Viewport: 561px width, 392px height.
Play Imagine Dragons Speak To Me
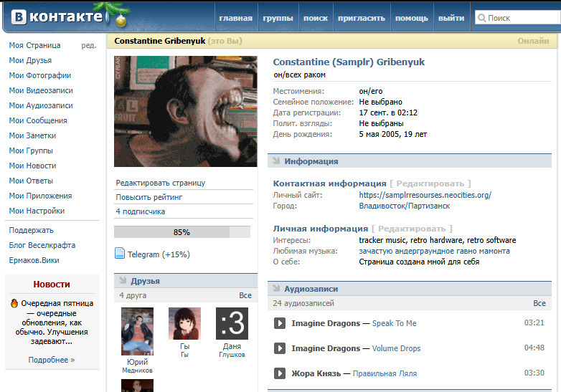[x=280, y=323]
